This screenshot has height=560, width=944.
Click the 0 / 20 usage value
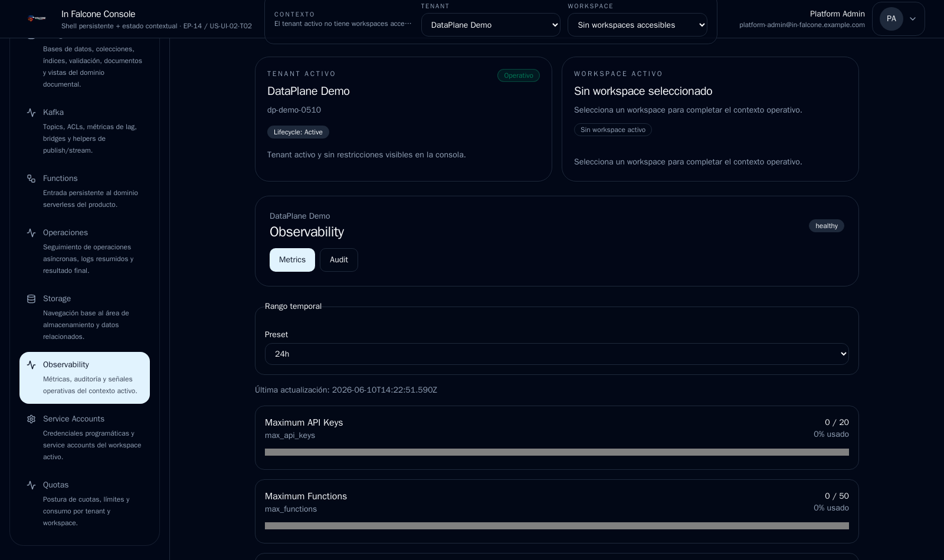pyautogui.click(x=837, y=423)
